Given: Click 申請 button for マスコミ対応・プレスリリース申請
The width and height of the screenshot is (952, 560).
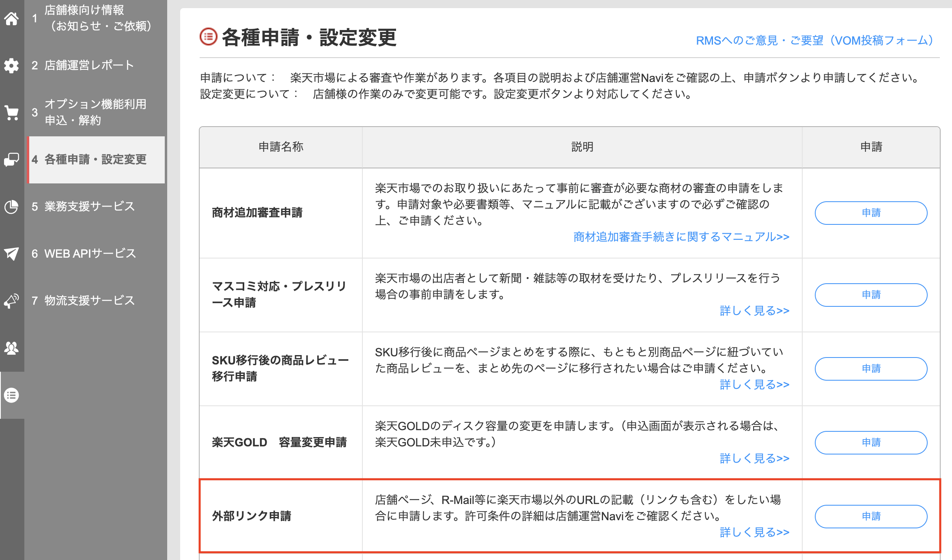Looking at the screenshot, I should coord(871,295).
